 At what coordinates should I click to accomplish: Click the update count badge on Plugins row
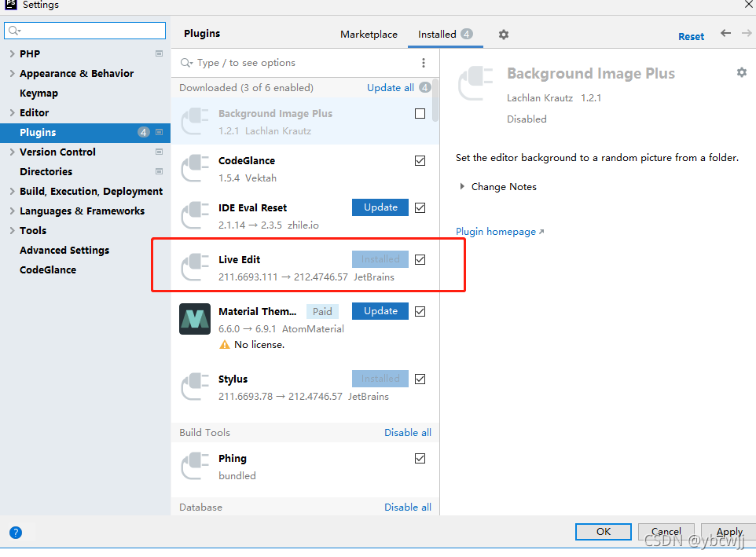point(144,132)
